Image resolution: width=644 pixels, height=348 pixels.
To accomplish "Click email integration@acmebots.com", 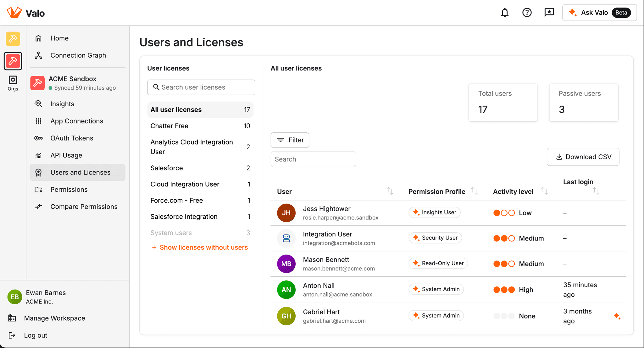I will click(x=339, y=243).
